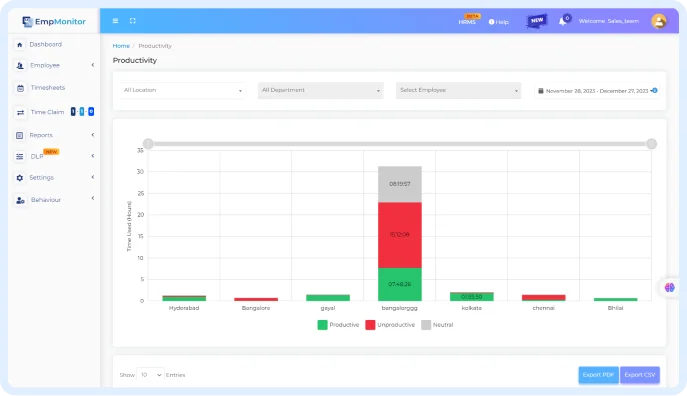Click the Bhilai bar in the chart
This screenshot has height=396, width=687.
pos(615,300)
